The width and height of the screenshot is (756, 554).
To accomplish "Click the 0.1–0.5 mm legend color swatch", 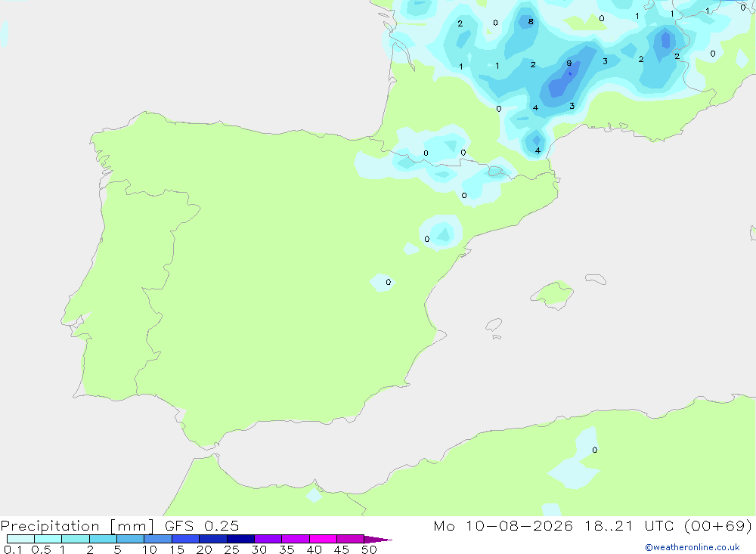I will pyautogui.click(x=20, y=539).
